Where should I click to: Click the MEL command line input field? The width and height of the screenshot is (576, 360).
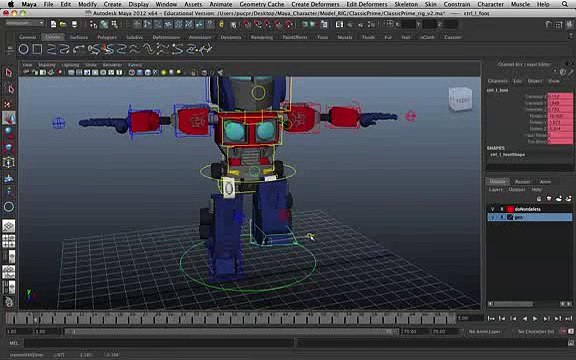click(x=159, y=343)
